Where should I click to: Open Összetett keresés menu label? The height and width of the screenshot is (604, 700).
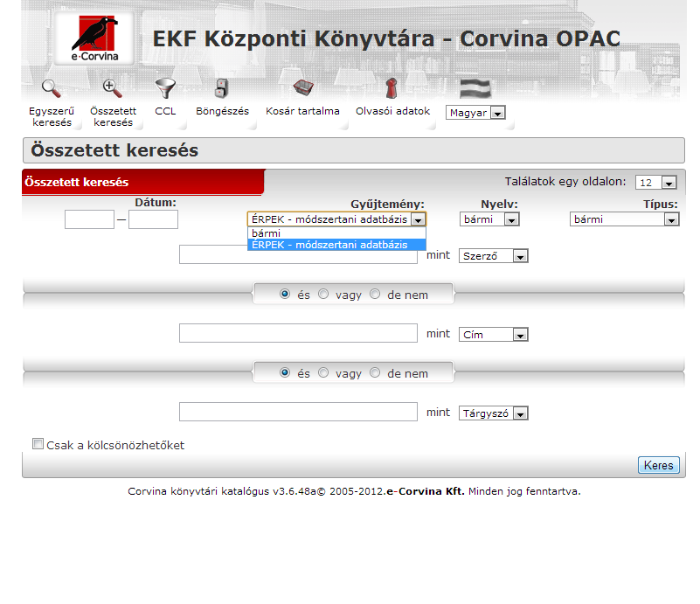pyautogui.click(x=113, y=116)
